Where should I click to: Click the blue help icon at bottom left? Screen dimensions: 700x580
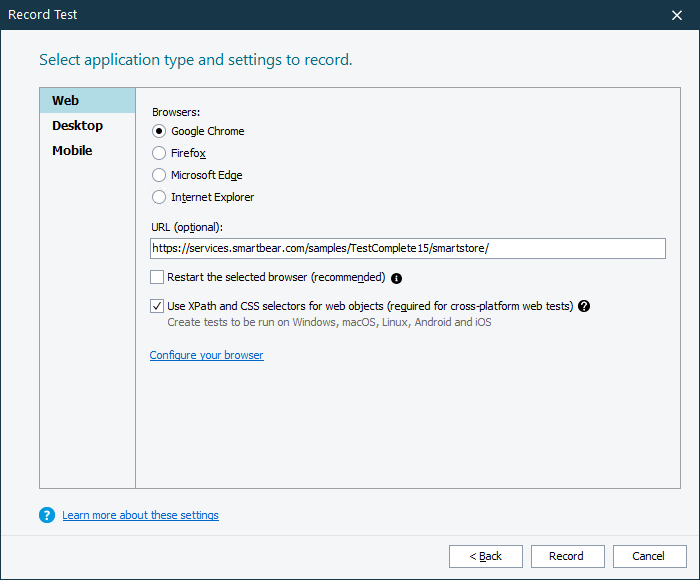46,515
